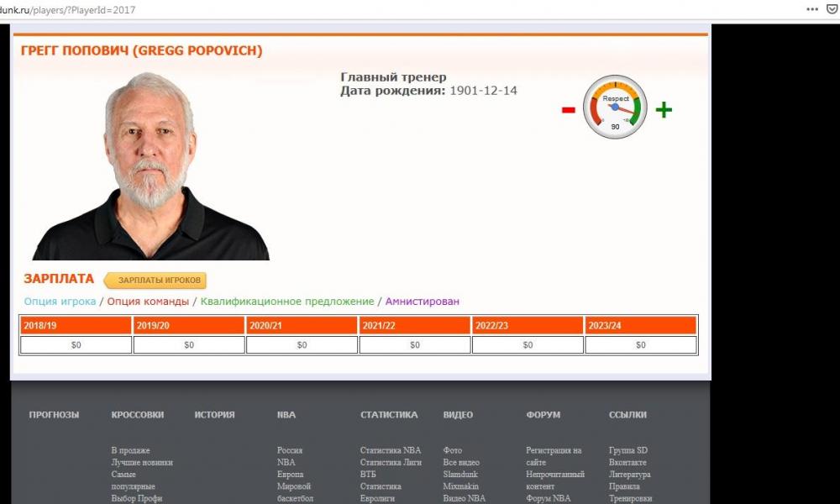
Task: Select the 2018/19 salary column header
Action: click(x=76, y=325)
